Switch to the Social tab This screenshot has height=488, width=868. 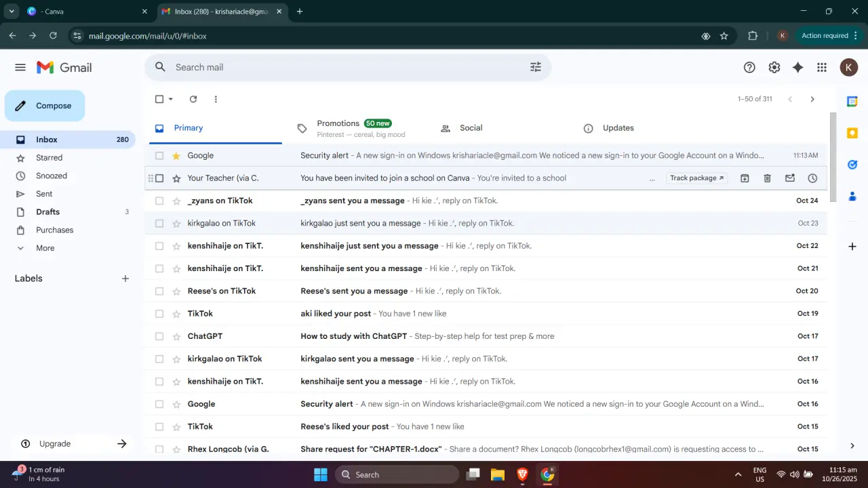(x=502, y=128)
